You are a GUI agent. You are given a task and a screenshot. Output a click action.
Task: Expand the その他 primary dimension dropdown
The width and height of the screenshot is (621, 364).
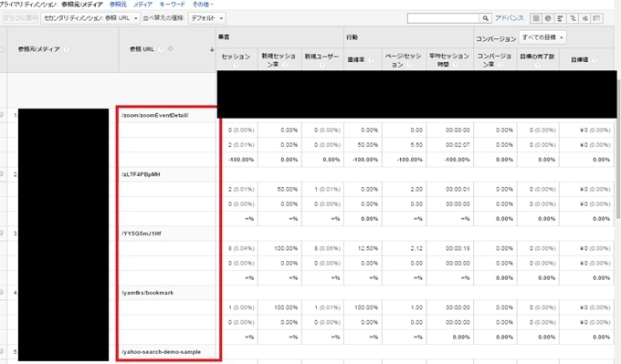[203, 5]
